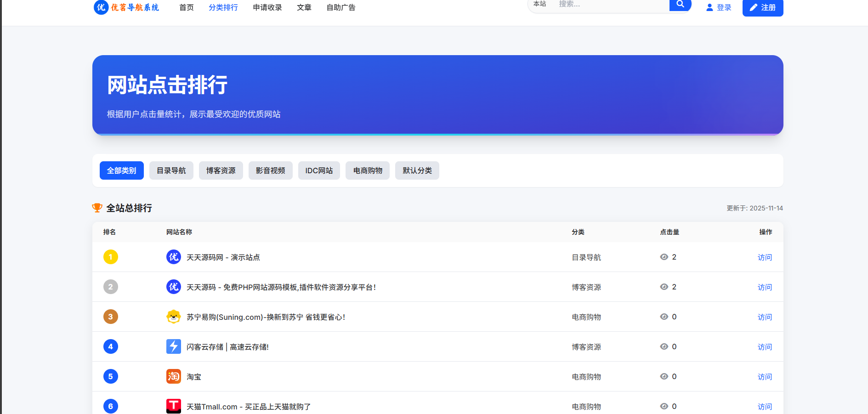This screenshot has height=414, width=868.
Task: Focus the 搜索 search input field
Action: pyautogui.click(x=611, y=4)
